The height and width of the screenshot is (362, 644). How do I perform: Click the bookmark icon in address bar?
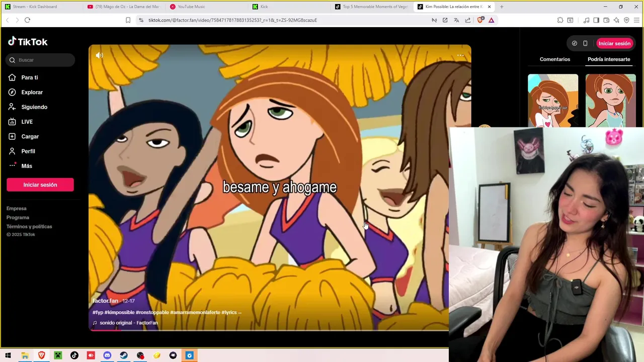pos(128,20)
